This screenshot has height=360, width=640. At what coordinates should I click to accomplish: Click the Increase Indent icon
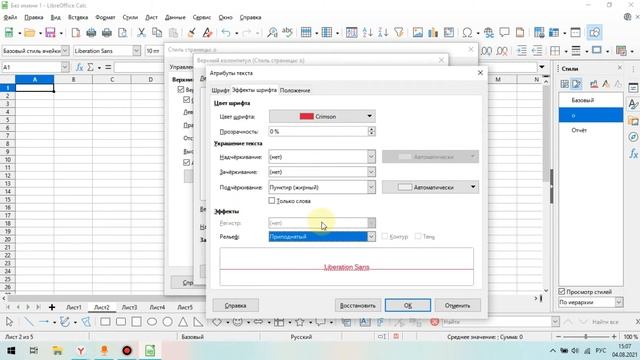(x=521, y=51)
